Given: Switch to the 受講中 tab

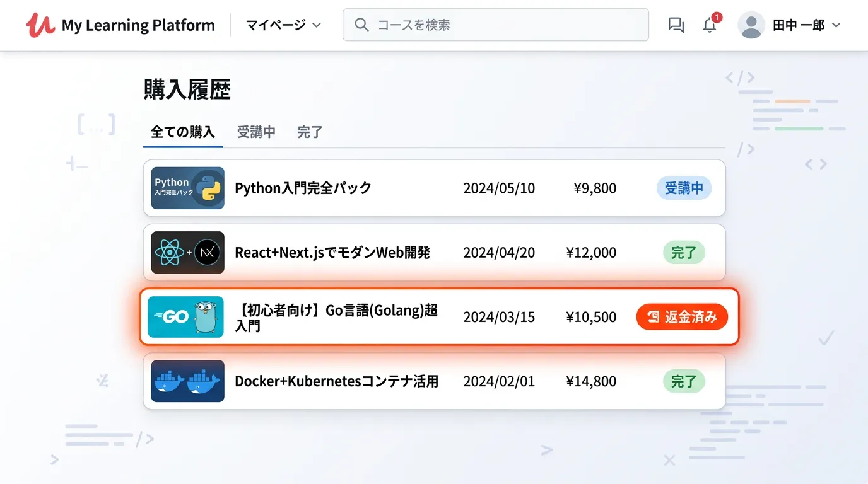Looking at the screenshot, I should (x=256, y=132).
